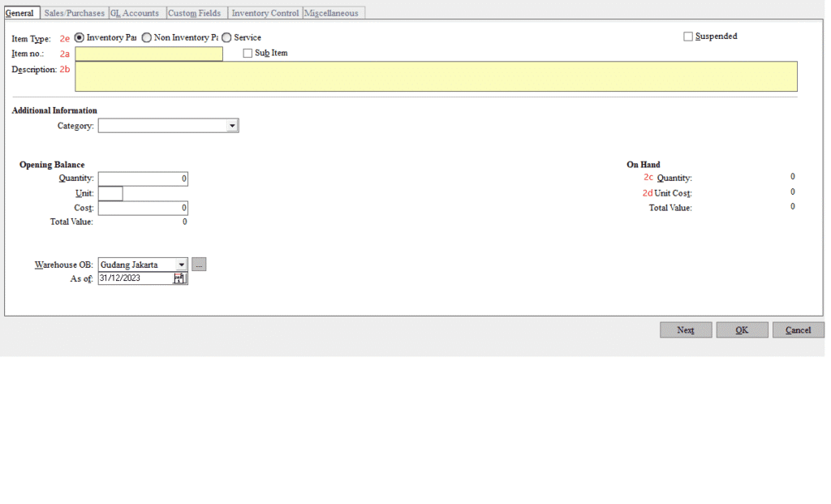
Task: Expand the Category dropdown
Action: [232, 126]
